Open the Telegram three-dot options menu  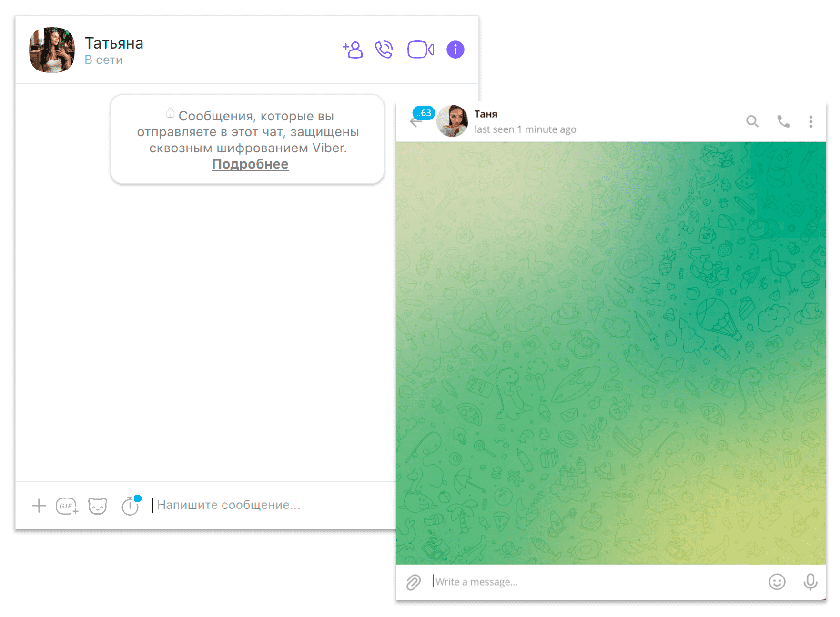[811, 121]
